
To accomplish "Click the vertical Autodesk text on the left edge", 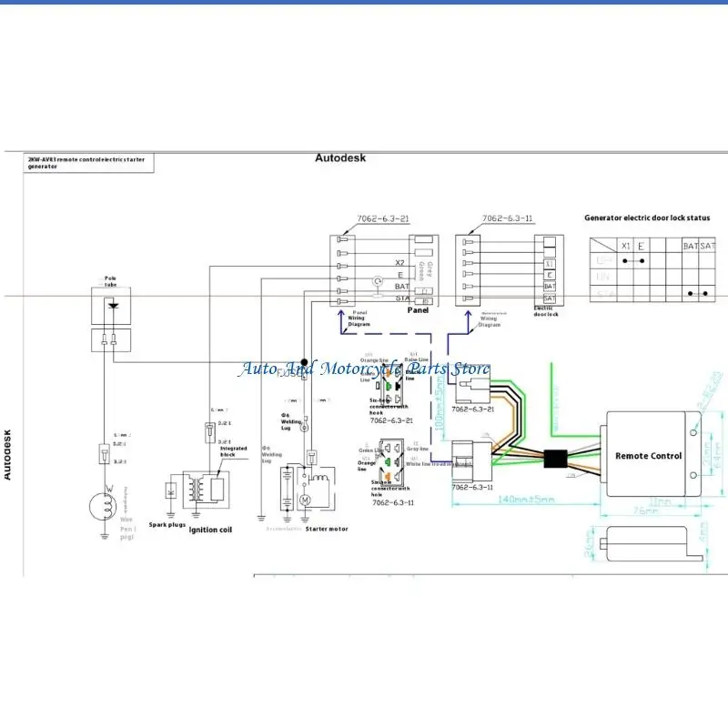I will [x=7, y=454].
